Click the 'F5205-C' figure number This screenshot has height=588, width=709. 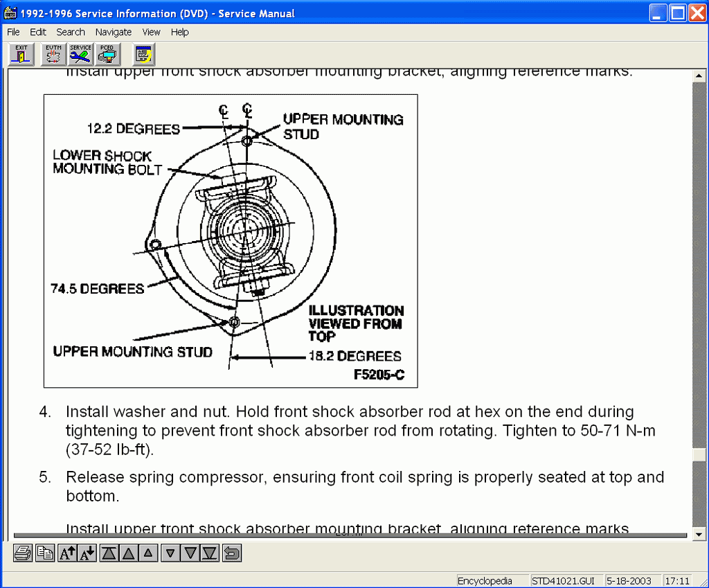tap(379, 375)
